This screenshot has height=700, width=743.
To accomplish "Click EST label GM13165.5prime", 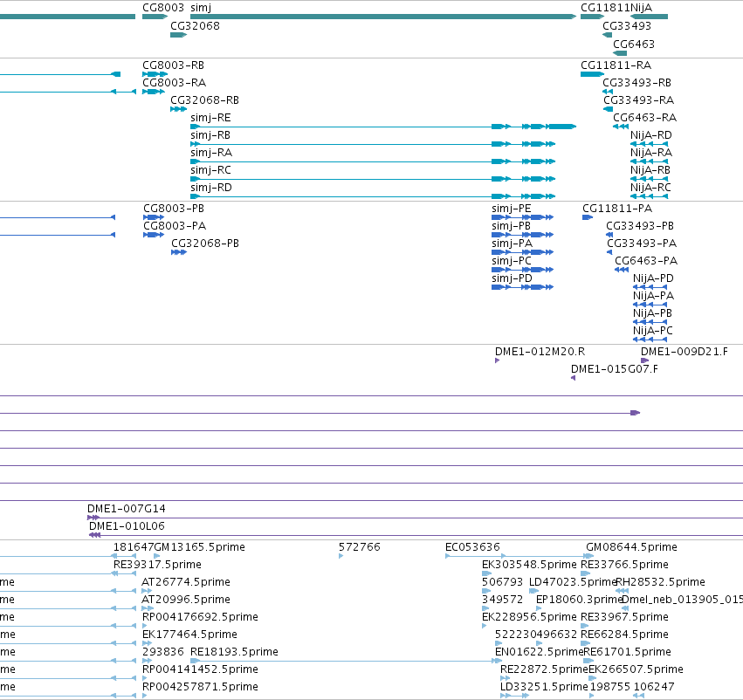I will [x=199, y=547].
